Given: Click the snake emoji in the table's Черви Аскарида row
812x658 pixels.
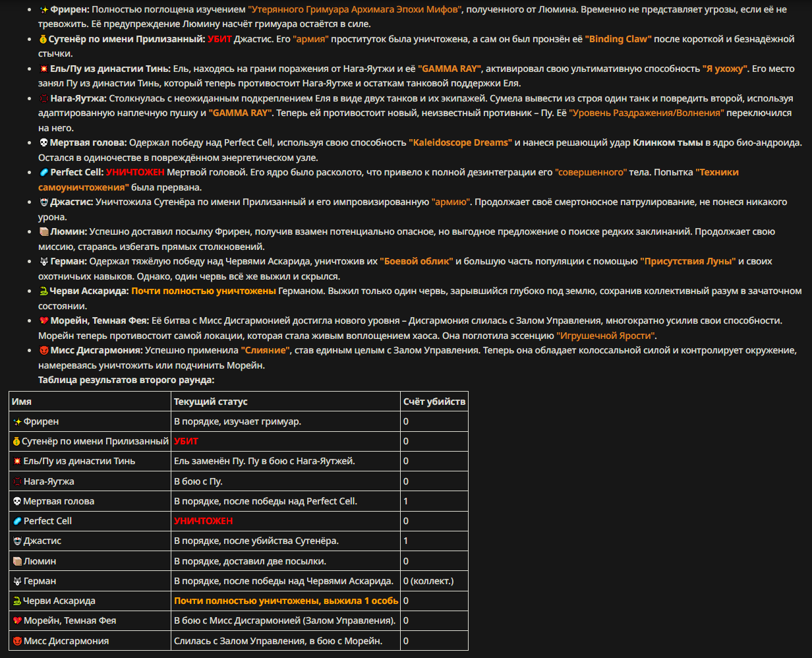Looking at the screenshot, I should 17,601.
